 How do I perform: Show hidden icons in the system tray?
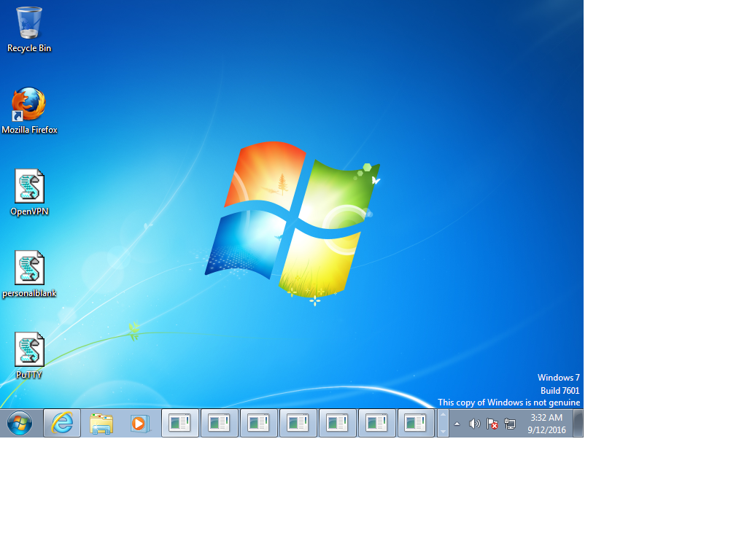pos(457,424)
